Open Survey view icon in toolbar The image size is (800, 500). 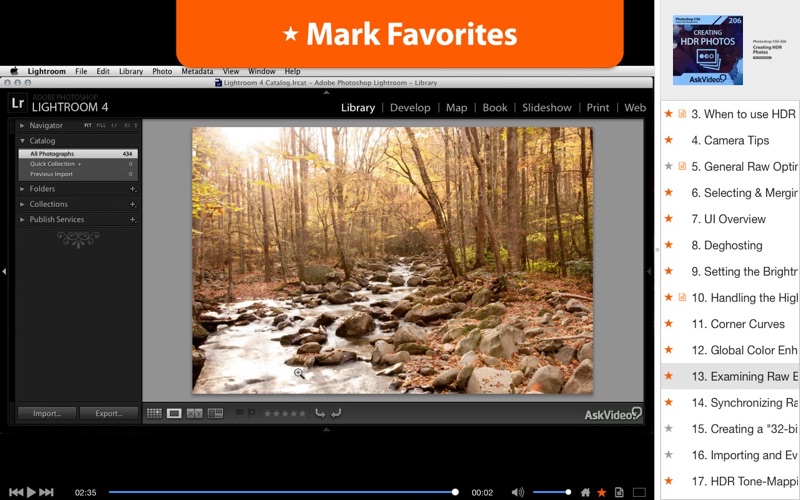coord(215,413)
